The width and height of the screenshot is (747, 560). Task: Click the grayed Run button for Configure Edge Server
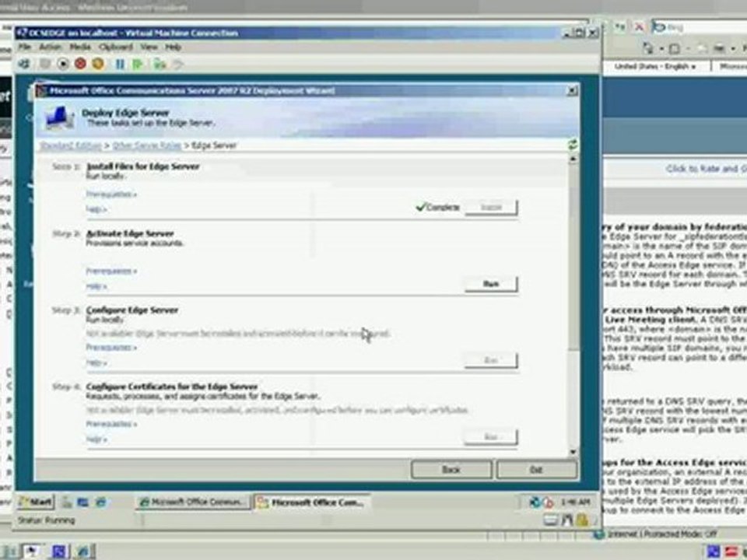(491, 360)
